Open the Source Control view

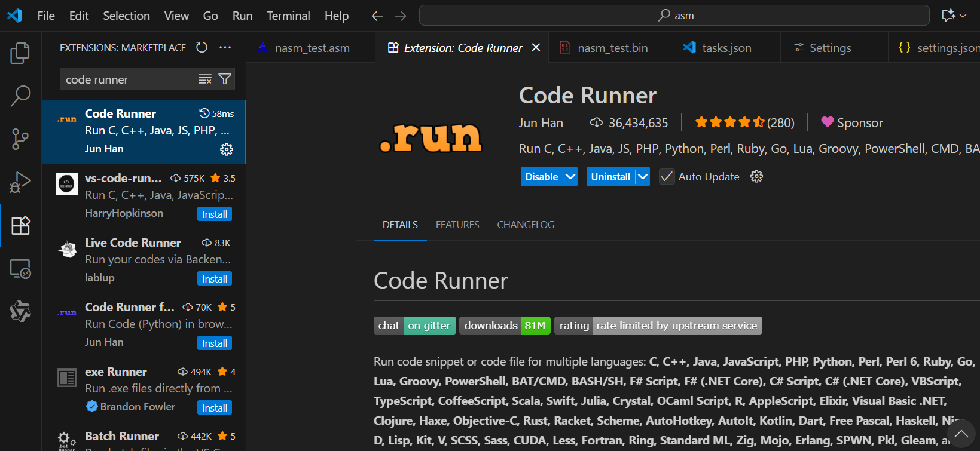coord(20,139)
